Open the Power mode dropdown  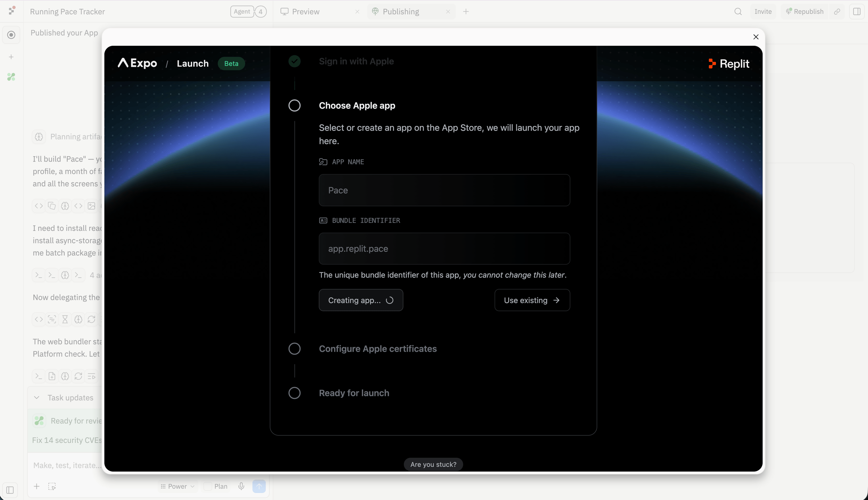177,486
